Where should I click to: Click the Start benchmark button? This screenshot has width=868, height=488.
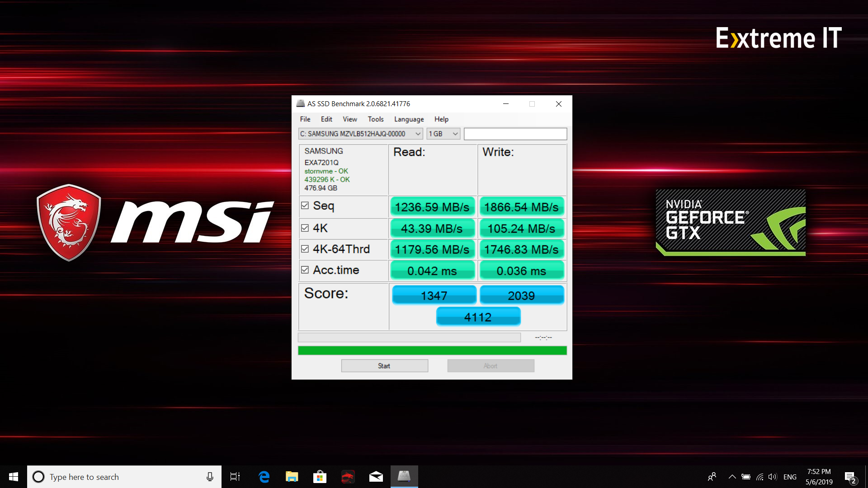pos(384,366)
